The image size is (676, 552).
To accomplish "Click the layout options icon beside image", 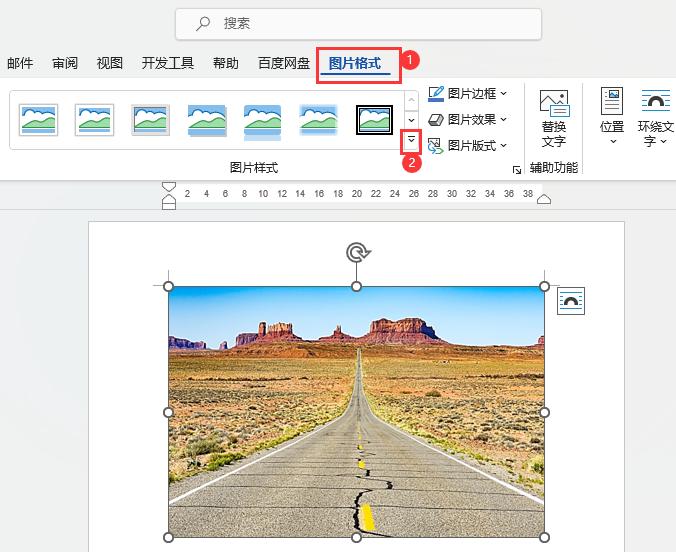I will click(x=571, y=301).
